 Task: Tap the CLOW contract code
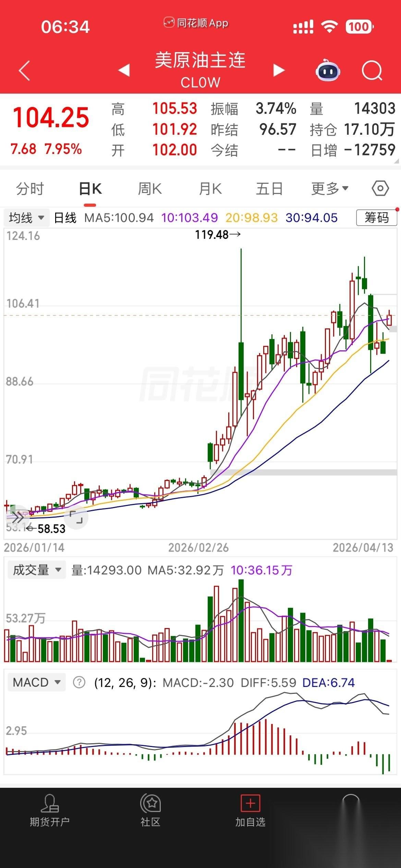pyautogui.click(x=200, y=83)
